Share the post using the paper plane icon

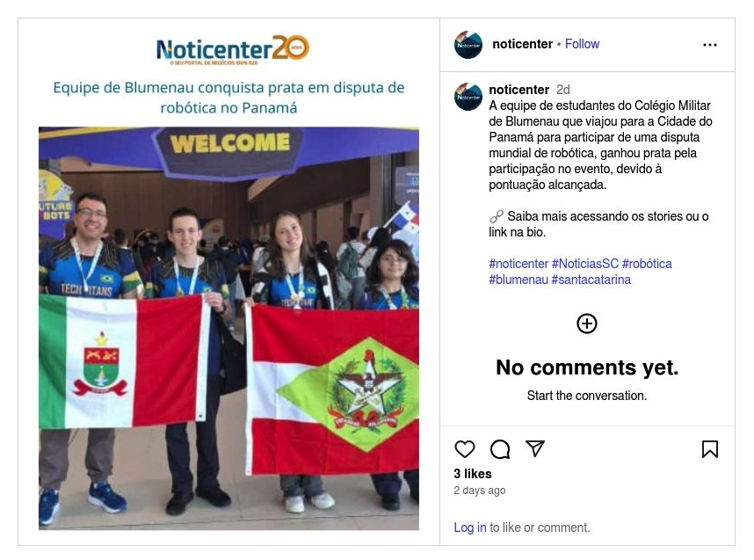pyautogui.click(x=534, y=448)
